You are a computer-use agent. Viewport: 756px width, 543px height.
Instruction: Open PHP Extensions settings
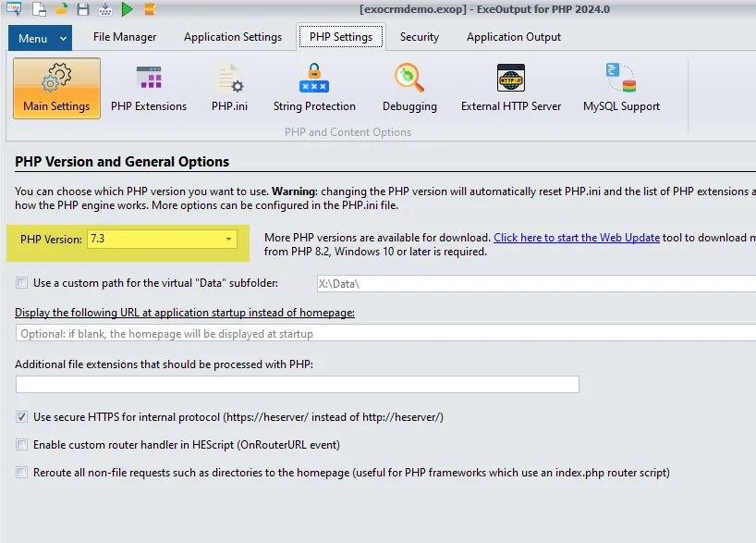tap(149, 88)
